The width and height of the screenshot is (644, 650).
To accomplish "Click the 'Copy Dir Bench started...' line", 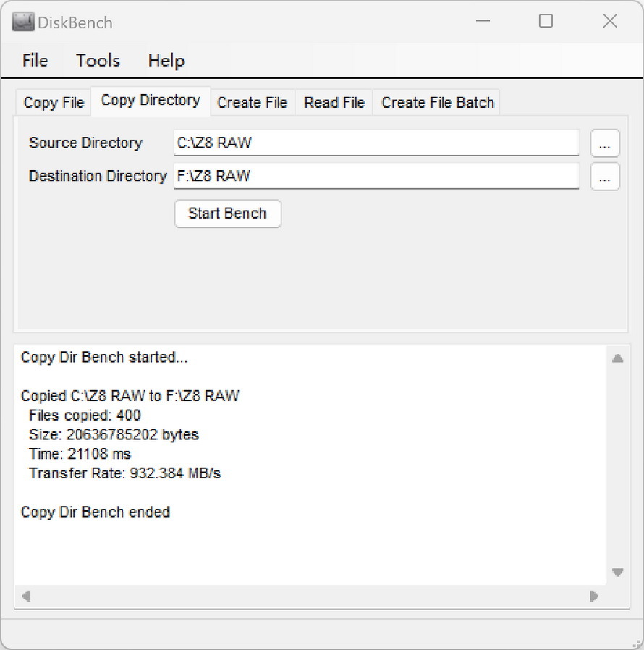I will tap(104, 358).
